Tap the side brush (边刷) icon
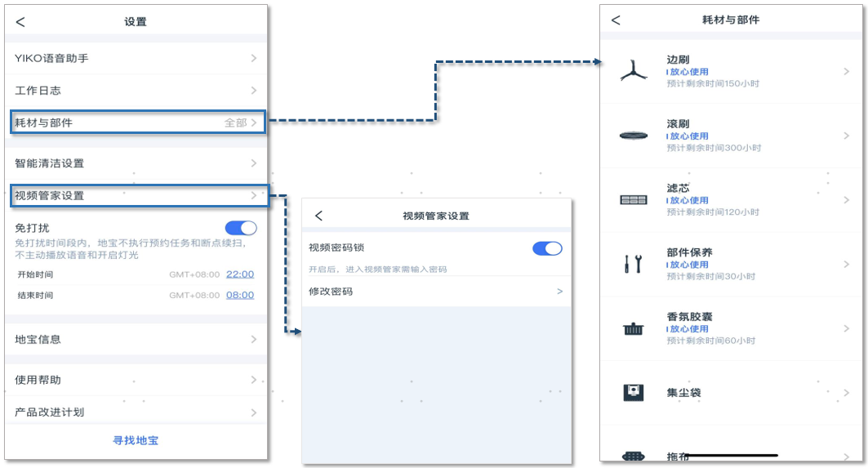868x468 pixels. [x=634, y=72]
